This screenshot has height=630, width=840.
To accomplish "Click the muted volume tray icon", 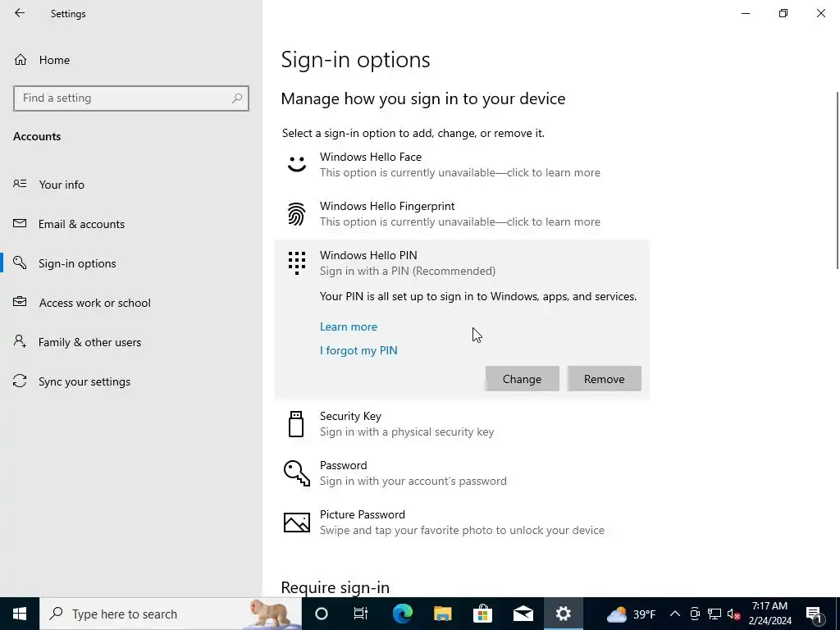I will coord(734,614).
